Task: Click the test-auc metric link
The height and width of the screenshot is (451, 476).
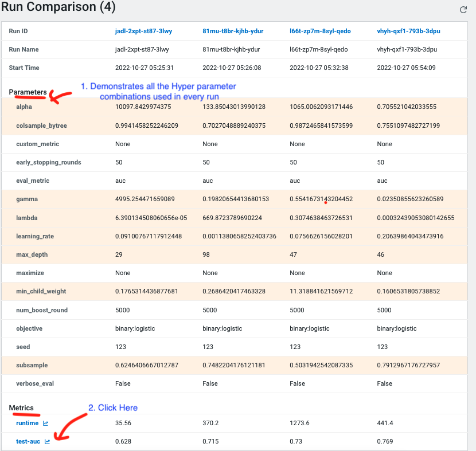Action: click(28, 441)
